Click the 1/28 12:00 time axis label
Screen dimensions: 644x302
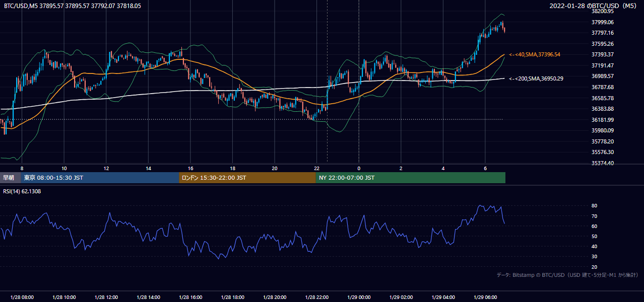106,297
